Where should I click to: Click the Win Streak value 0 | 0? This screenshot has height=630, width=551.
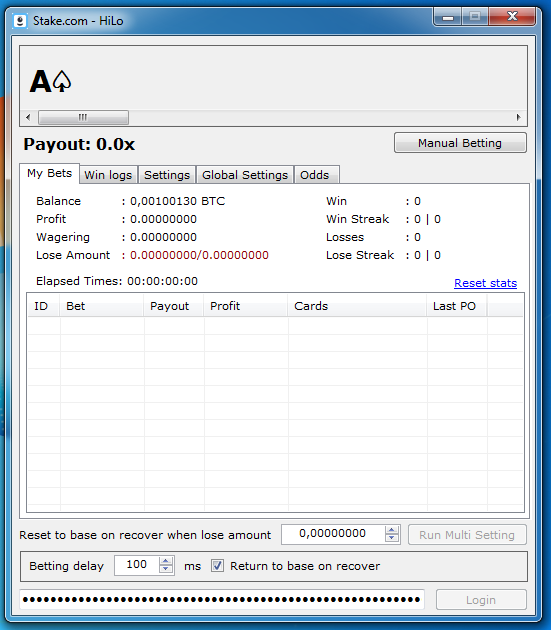428,219
